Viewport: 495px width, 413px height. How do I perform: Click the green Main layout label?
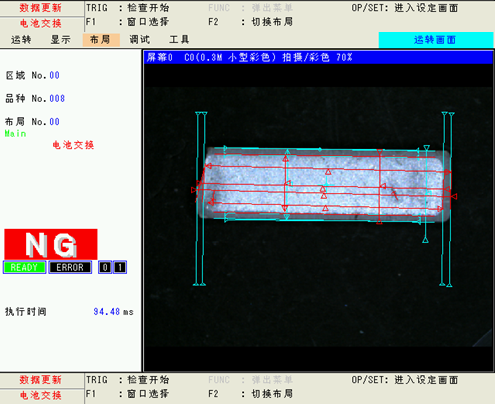pyautogui.click(x=15, y=134)
